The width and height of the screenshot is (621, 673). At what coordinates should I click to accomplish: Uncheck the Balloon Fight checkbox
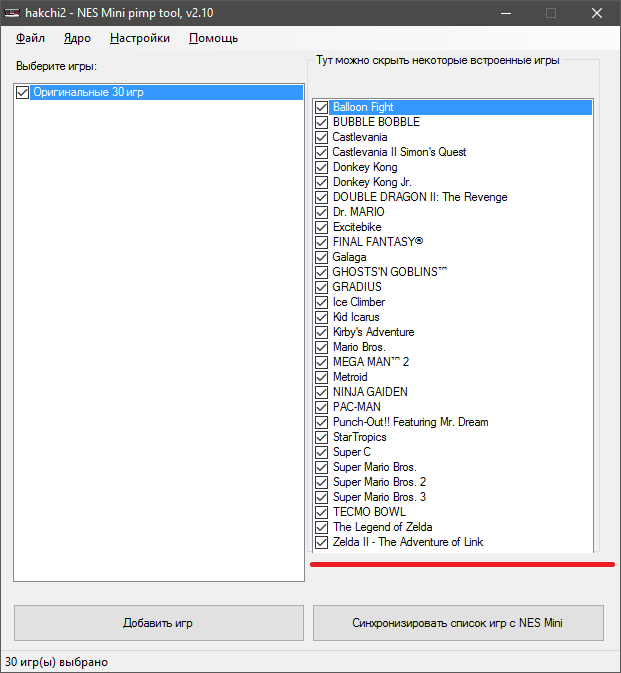[x=321, y=107]
